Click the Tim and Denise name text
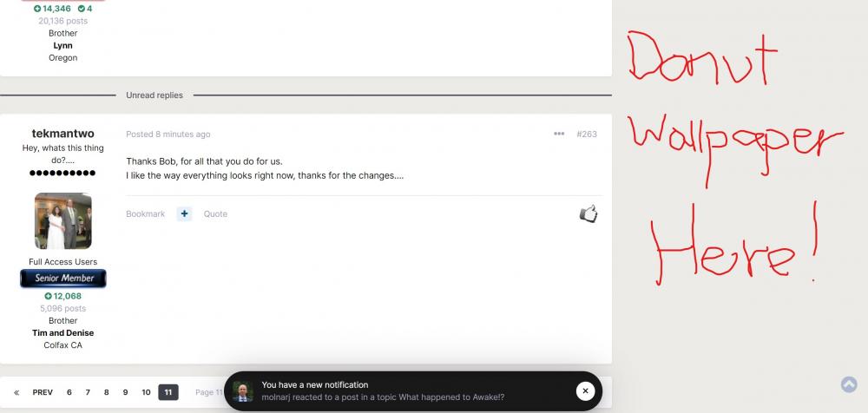Screen dimensions: 868x413 click(x=63, y=332)
